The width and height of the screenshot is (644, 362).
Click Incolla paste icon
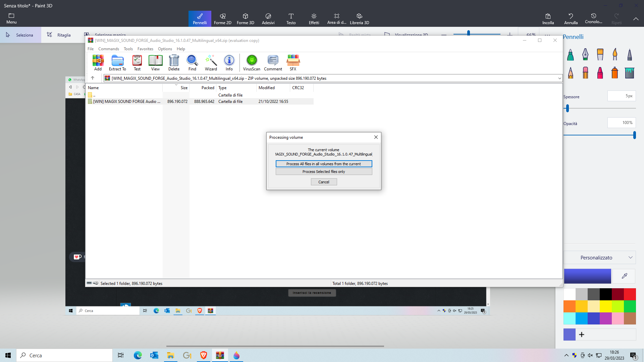(548, 19)
